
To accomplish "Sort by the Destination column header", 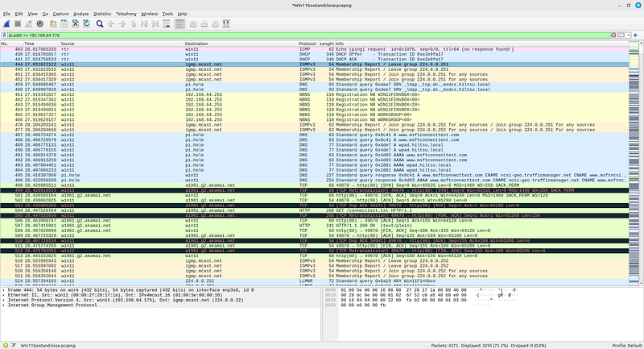I will tap(241, 44).
